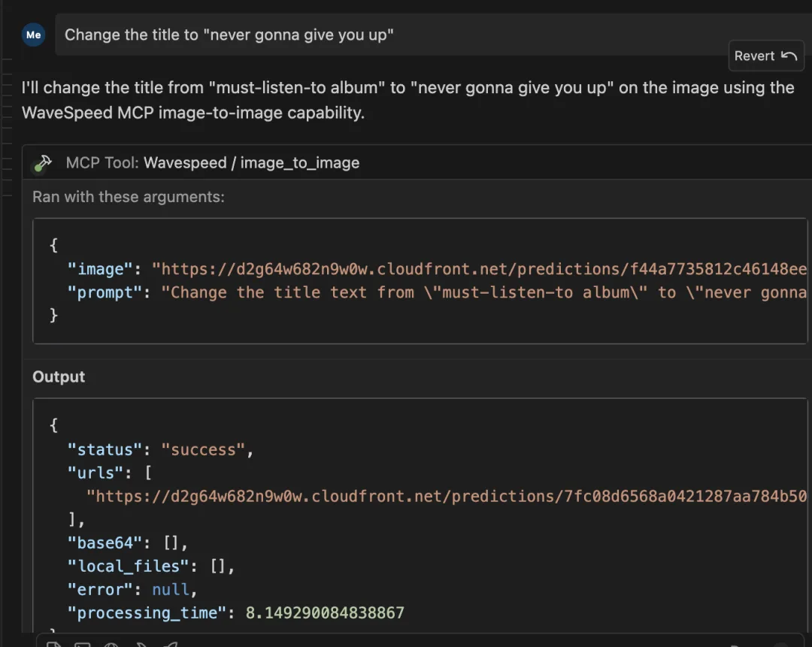Viewport: 812px width, 647px height.
Task: Click the assistant reply mentioning WaveSpeed MCP
Action: coord(408,100)
